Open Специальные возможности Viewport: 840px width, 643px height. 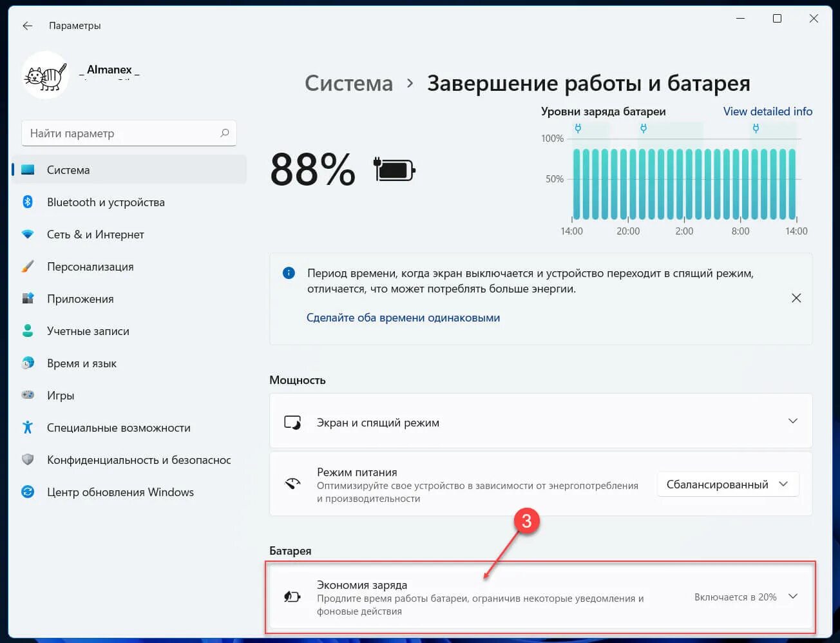coord(129,428)
